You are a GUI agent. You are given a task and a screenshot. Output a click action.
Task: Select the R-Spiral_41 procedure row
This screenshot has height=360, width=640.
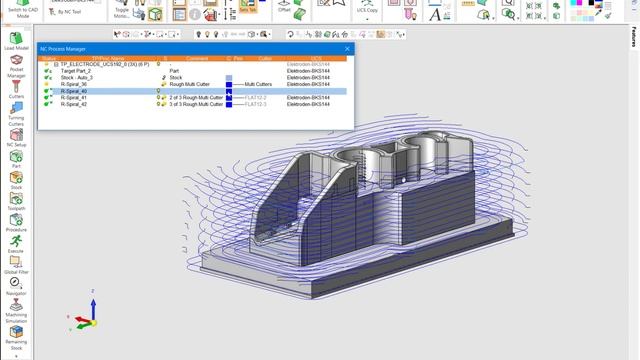point(192,98)
